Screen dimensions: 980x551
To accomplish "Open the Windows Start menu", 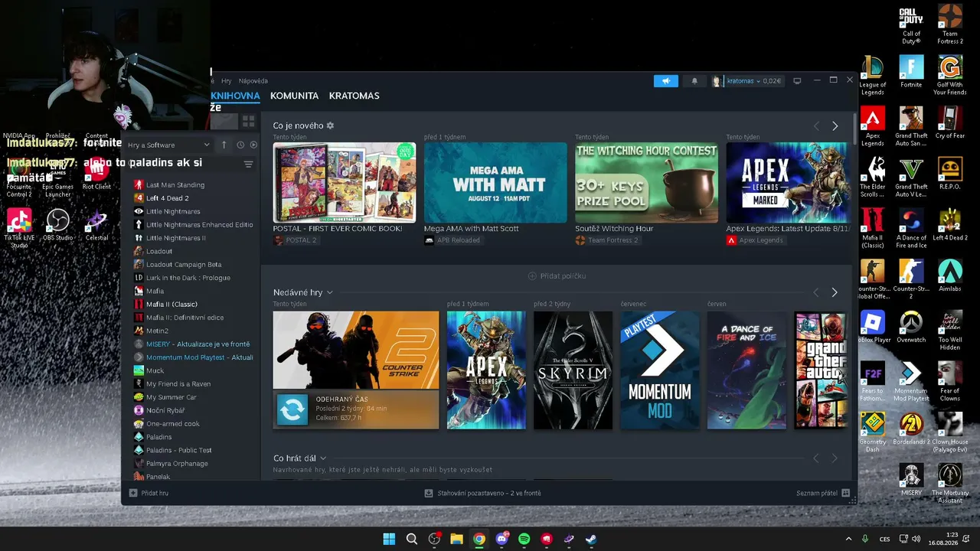I will click(x=389, y=539).
